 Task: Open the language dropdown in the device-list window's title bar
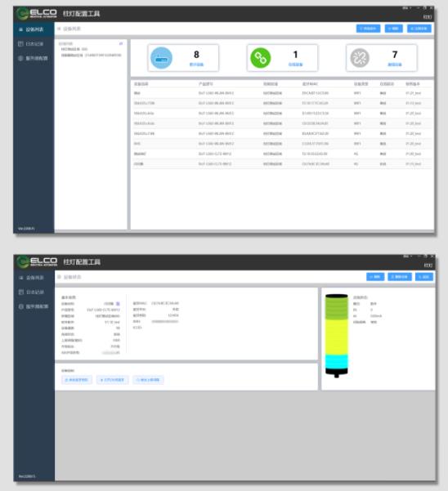tap(406, 8)
